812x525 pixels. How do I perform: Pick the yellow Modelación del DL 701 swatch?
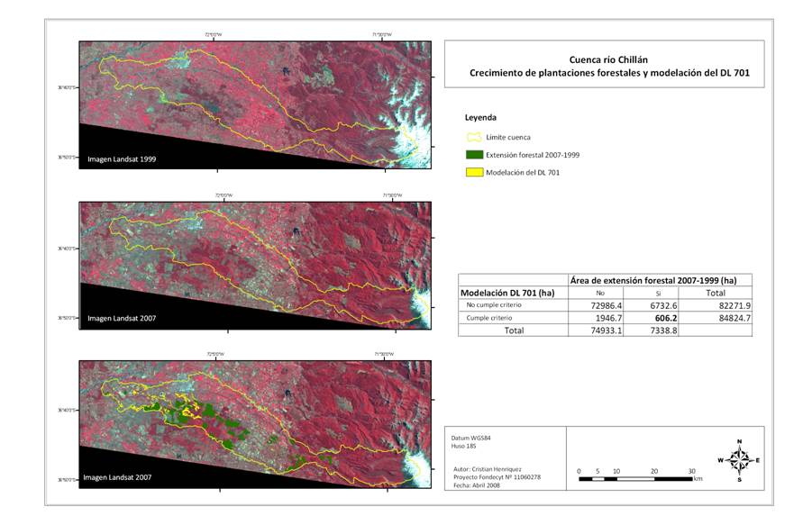click(474, 172)
